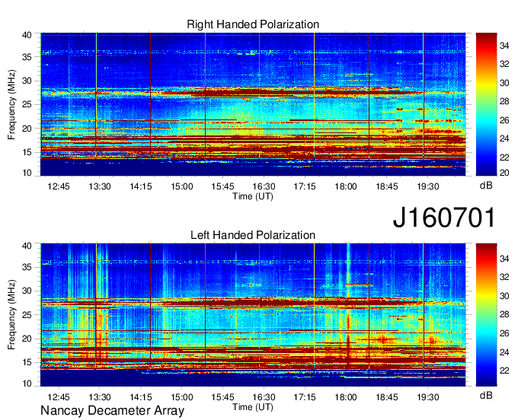Click the 28 value on top color scale
This screenshot has height=420, width=518.
point(504,101)
